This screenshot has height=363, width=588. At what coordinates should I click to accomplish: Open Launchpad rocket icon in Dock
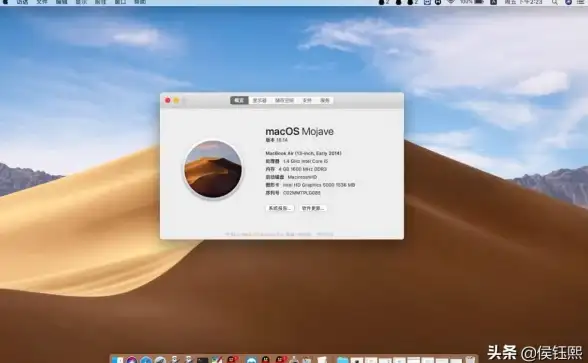click(x=160, y=360)
